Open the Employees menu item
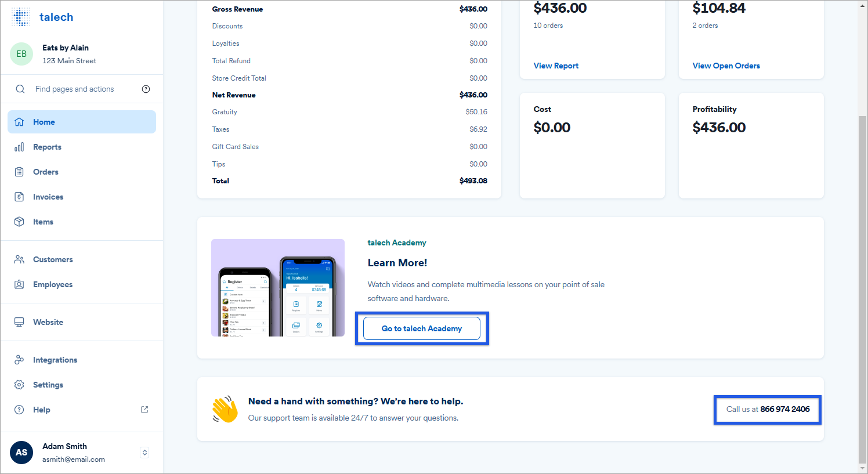Viewport: 868px width, 474px height. [x=53, y=284]
